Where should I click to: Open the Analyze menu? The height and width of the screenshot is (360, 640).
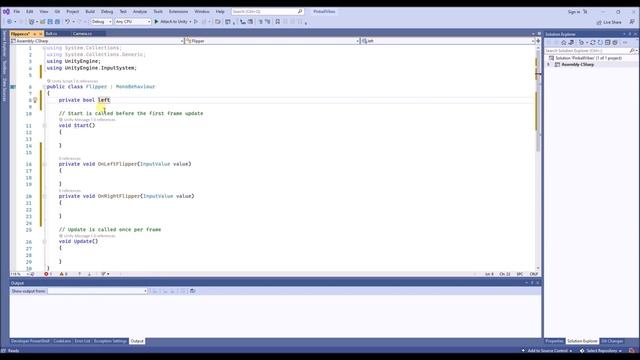140,11
